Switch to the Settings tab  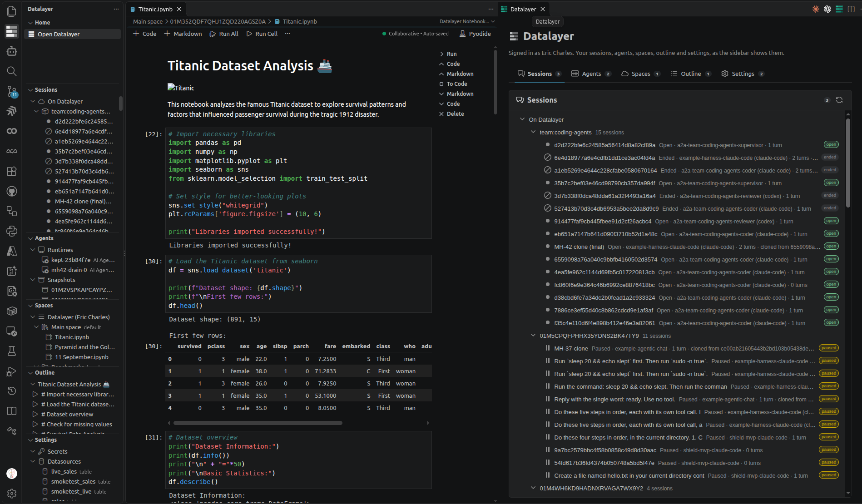pyautogui.click(x=743, y=74)
